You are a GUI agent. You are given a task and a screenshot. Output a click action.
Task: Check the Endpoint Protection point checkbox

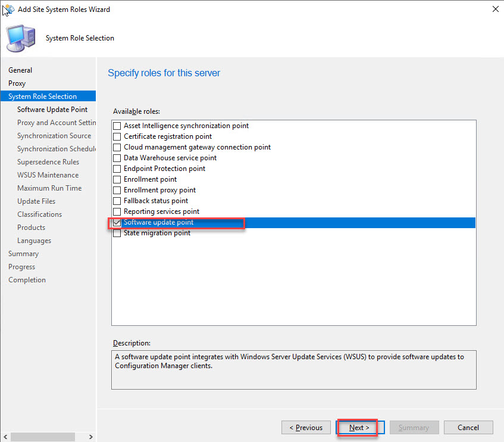coord(117,169)
